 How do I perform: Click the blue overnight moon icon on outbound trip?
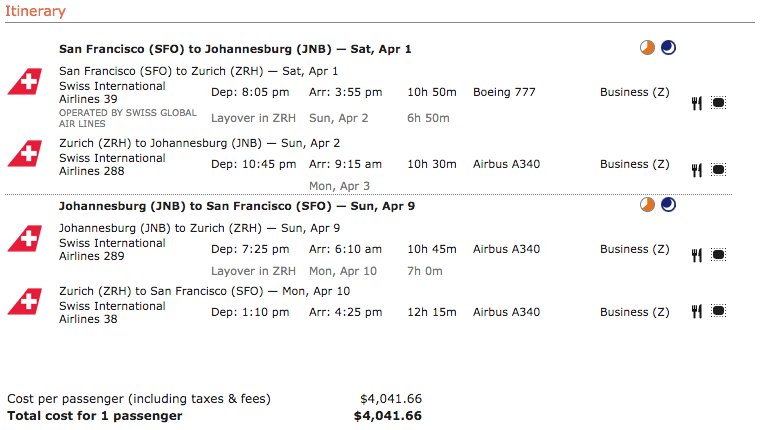click(668, 48)
